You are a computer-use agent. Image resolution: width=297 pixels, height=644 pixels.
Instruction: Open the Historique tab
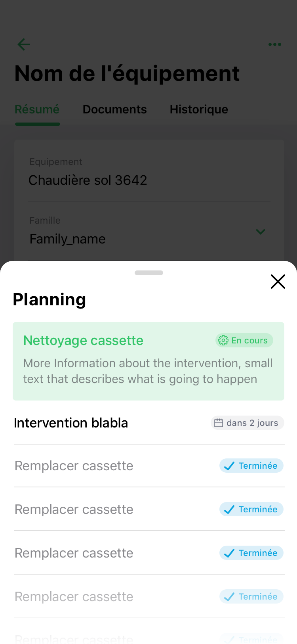pyautogui.click(x=199, y=109)
